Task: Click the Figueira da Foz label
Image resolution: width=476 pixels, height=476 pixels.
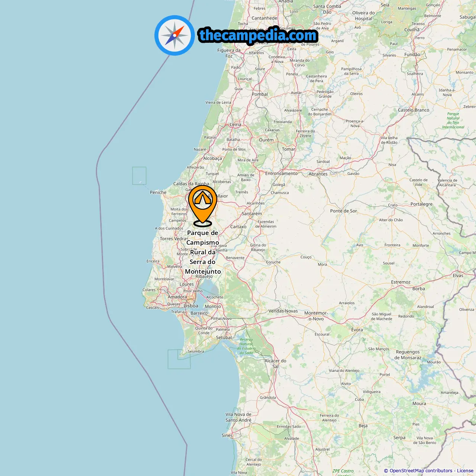Action: 229,53
